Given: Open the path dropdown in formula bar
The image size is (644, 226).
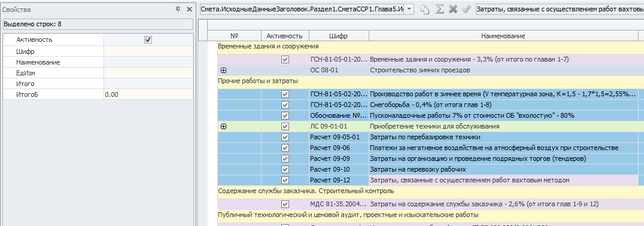Looking at the screenshot, I should pos(409,10).
